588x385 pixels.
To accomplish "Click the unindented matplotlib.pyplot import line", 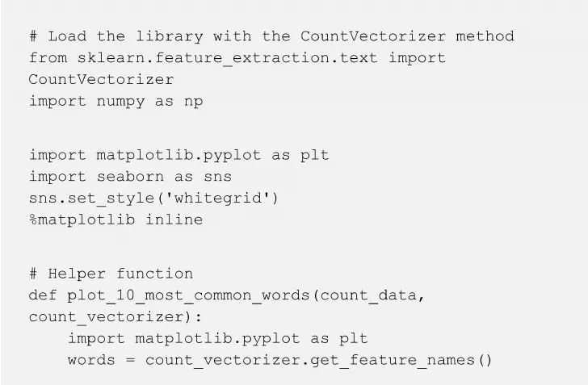I will [178, 155].
